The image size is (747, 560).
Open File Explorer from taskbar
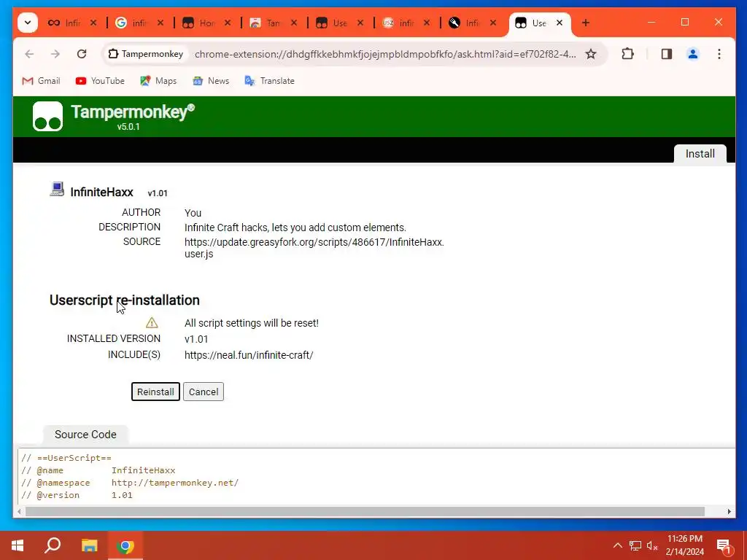89,545
